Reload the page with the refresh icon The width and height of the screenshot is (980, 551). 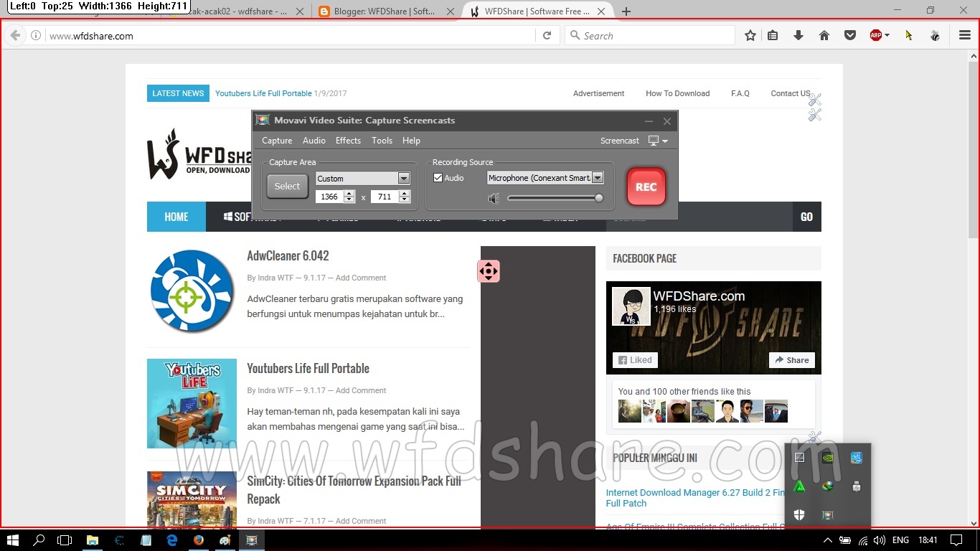click(547, 35)
